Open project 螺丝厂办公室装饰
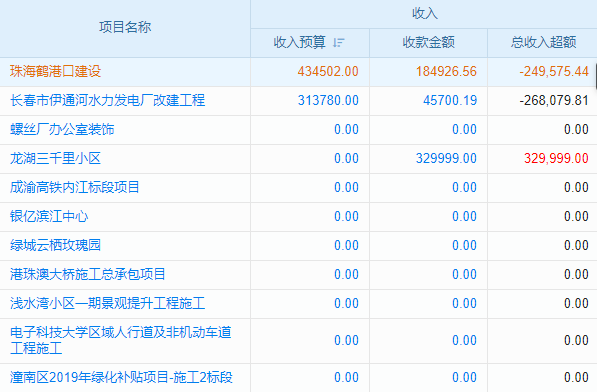This screenshot has width=597, height=392. pos(62,129)
